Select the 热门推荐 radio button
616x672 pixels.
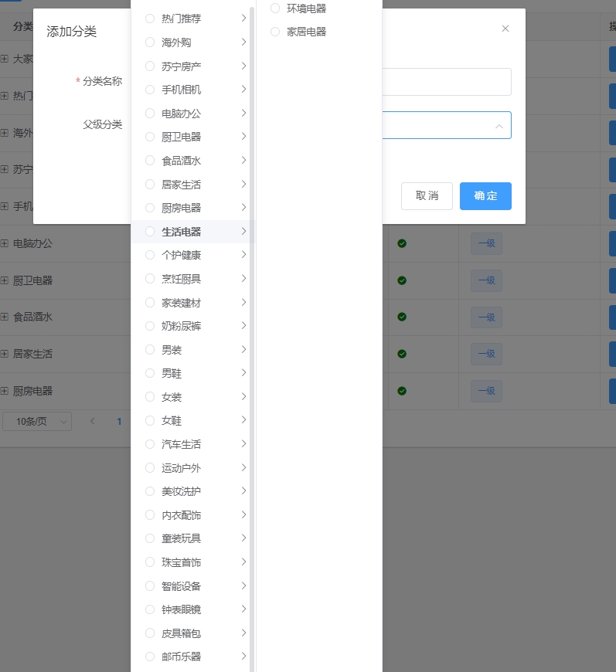[x=150, y=19]
